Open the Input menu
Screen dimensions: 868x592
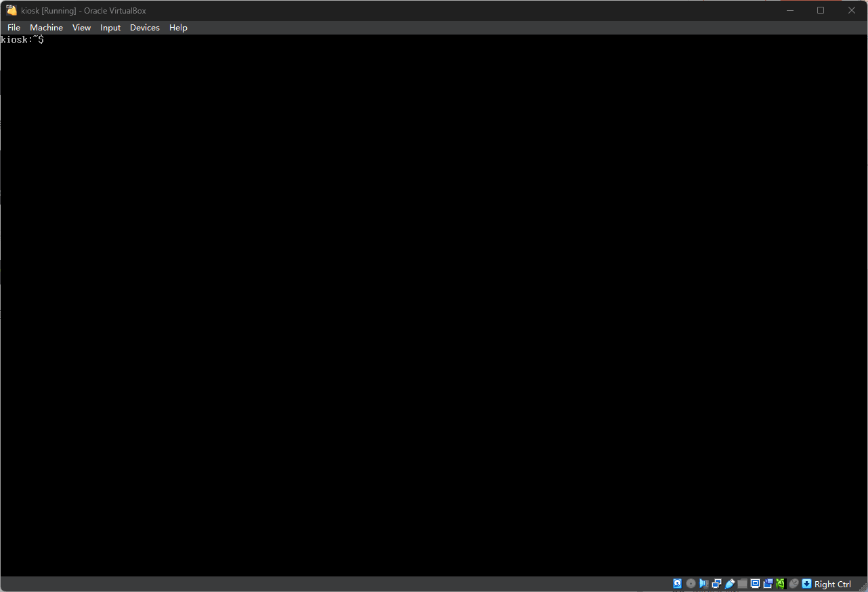pyautogui.click(x=110, y=28)
